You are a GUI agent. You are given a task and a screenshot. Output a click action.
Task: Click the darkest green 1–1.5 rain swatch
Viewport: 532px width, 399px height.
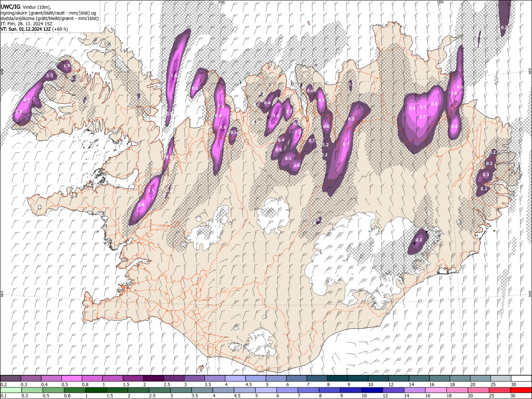pyautogui.click(x=96, y=390)
